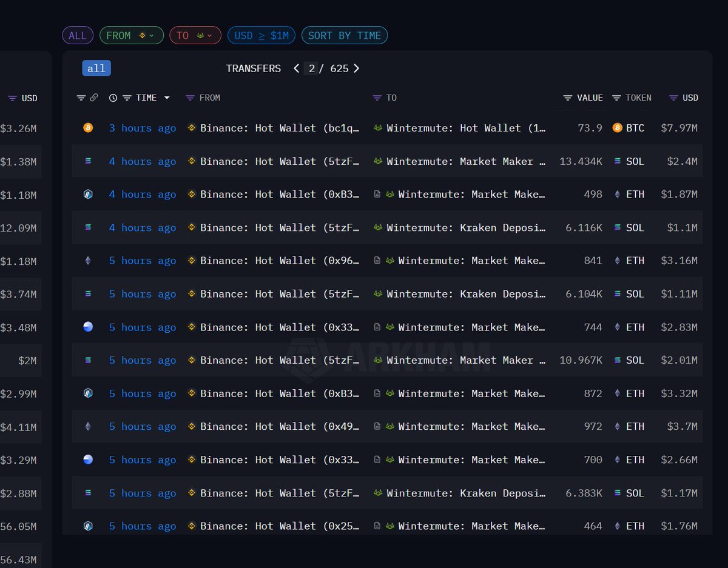Open the '3 hours ago' transaction link
The width and height of the screenshot is (728, 568).
[x=143, y=128]
